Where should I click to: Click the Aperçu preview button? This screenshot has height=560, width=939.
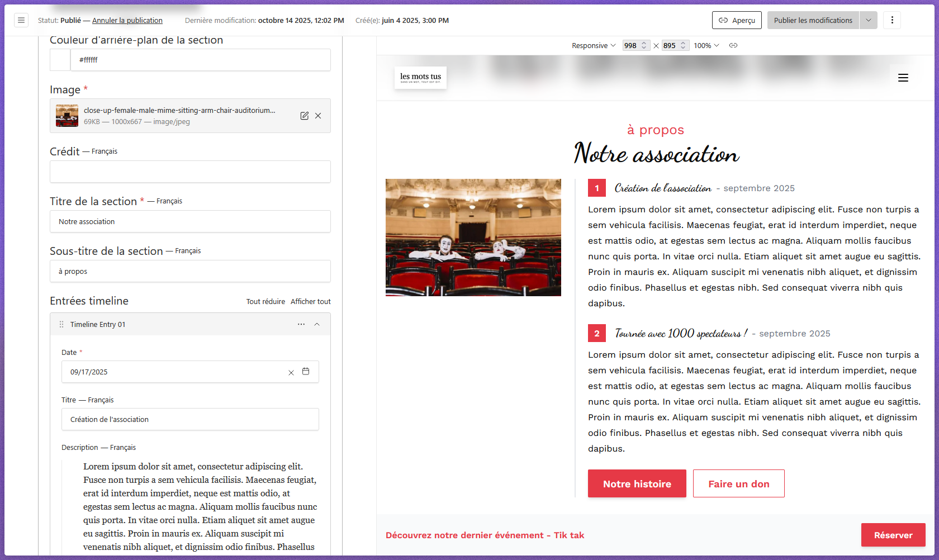pyautogui.click(x=737, y=20)
